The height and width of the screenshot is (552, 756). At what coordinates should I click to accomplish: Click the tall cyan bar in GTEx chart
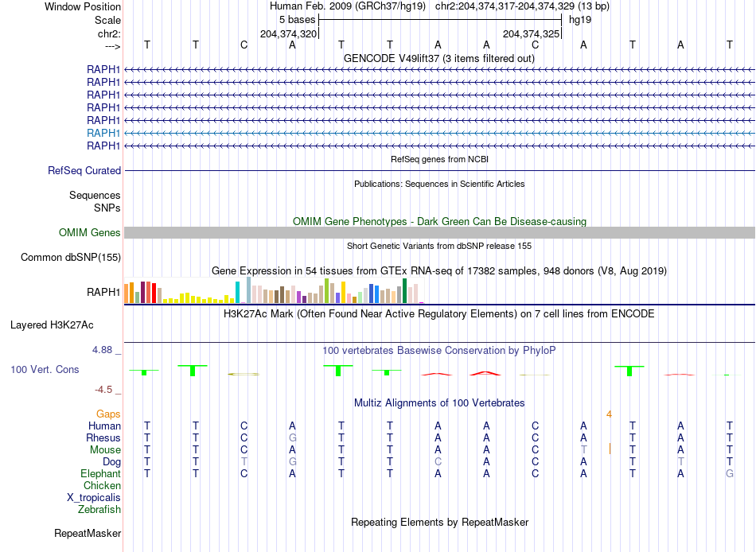pos(238,292)
